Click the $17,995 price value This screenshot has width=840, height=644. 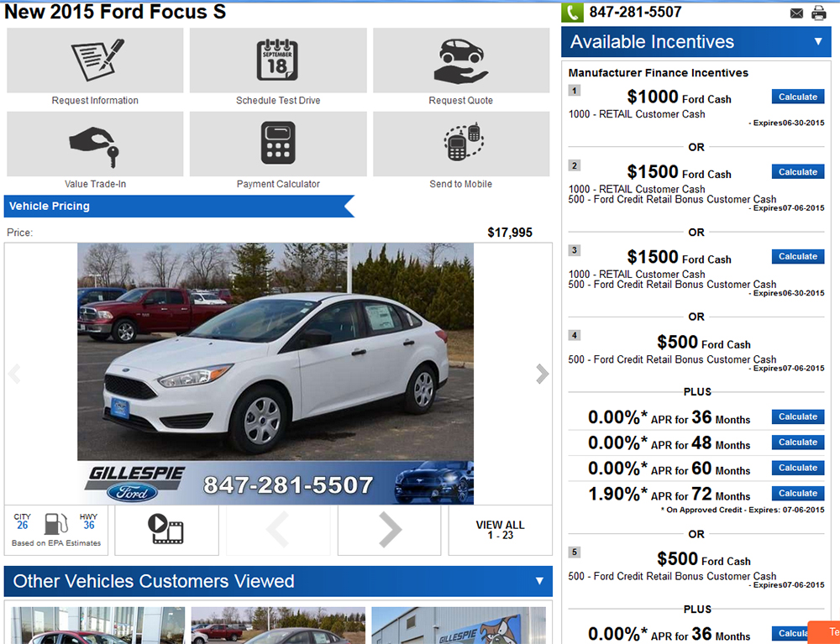tap(510, 233)
